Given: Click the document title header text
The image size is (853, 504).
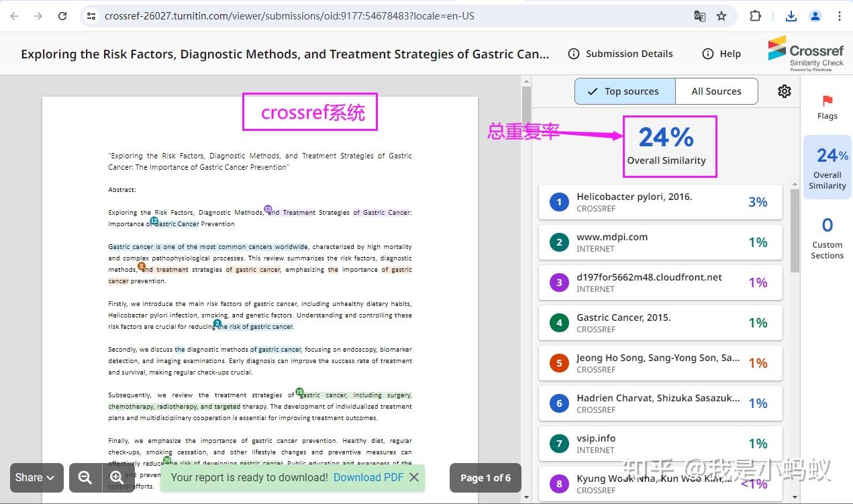Looking at the screenshot, I should pyautogui.click(x=285, y=54).
